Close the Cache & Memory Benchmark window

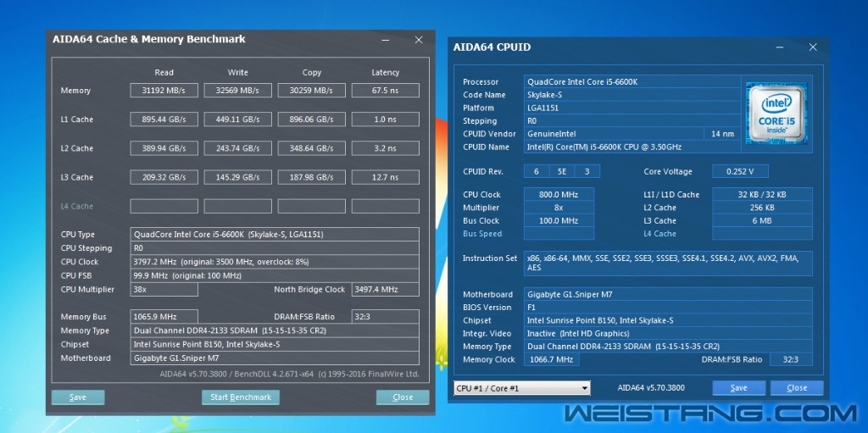coord(403,397)
